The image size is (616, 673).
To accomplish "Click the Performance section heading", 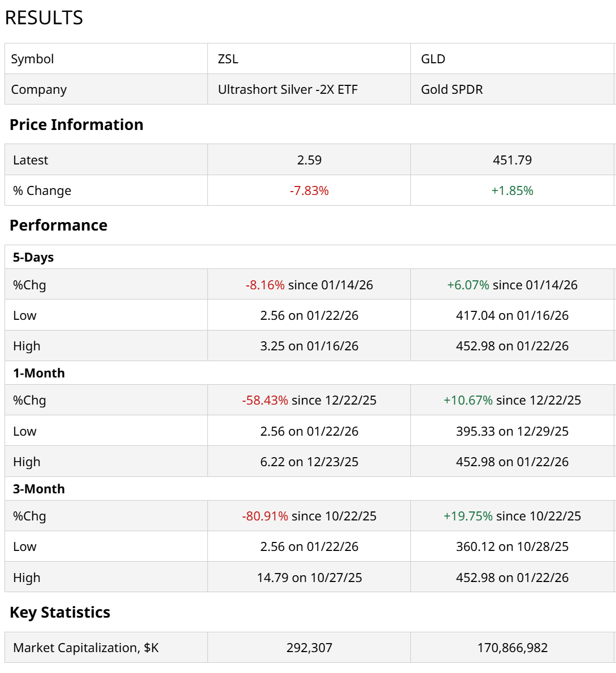I will (x=58, y=225).
